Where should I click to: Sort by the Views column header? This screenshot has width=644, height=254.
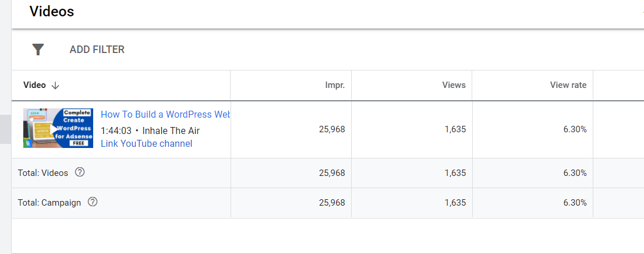(454, 85)
